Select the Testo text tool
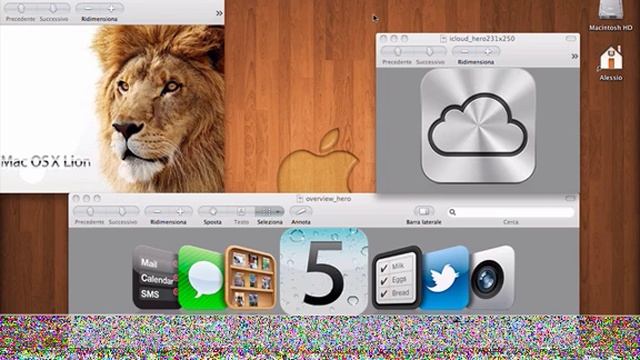640x360 pixels. click(x=241, y=211)
